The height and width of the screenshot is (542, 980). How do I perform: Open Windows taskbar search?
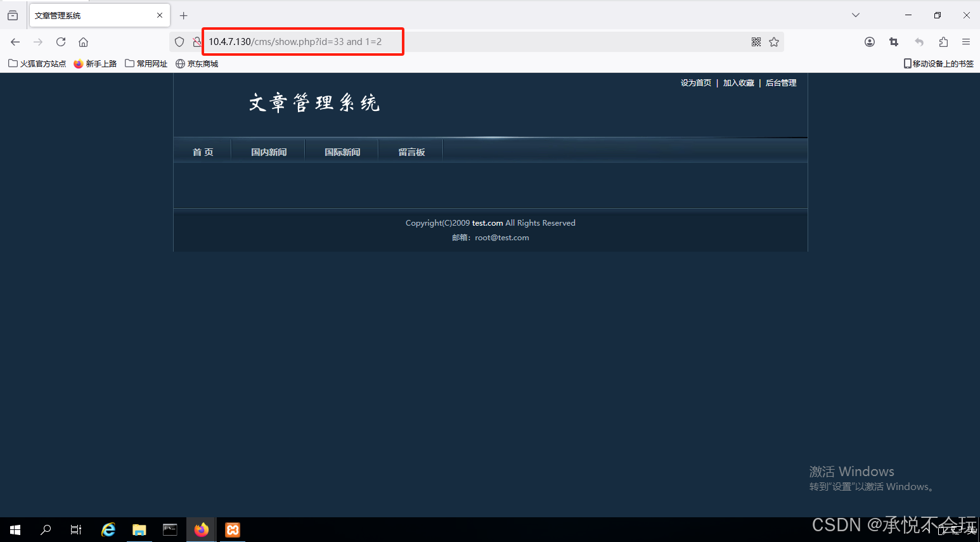point(46,530)
